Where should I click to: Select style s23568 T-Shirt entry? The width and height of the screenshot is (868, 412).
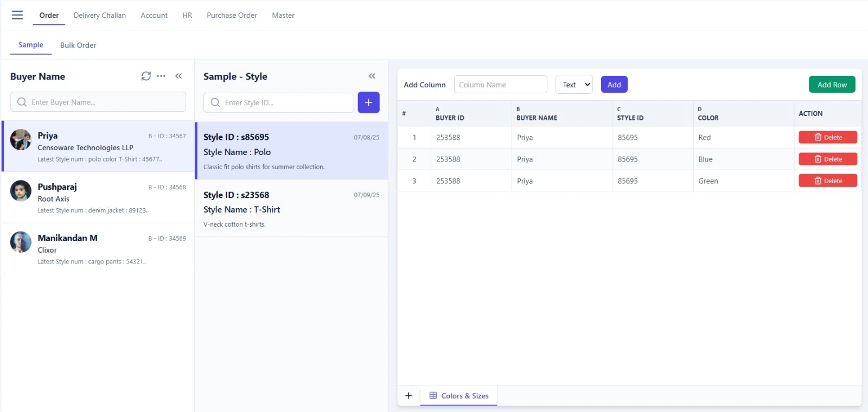(291, 209)
